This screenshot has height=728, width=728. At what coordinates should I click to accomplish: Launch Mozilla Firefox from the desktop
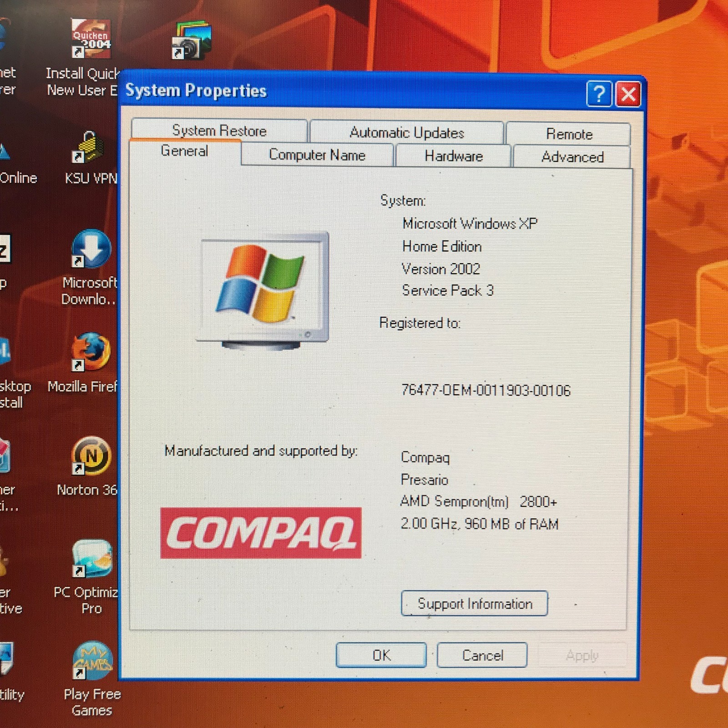[x=91, y=353]
